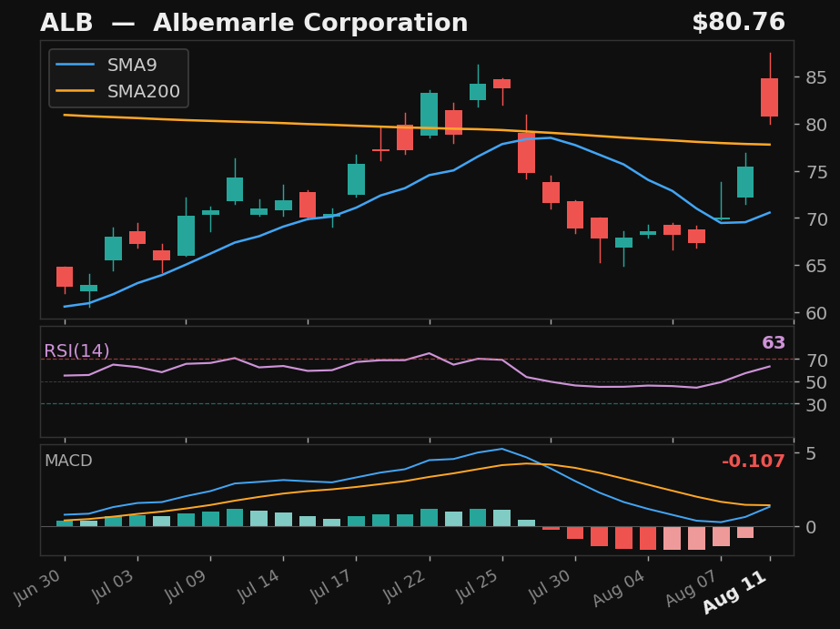Select the SMA9 legend entry
The width and height of the screenshot is (840, 629).
click(x=106, y=65)
